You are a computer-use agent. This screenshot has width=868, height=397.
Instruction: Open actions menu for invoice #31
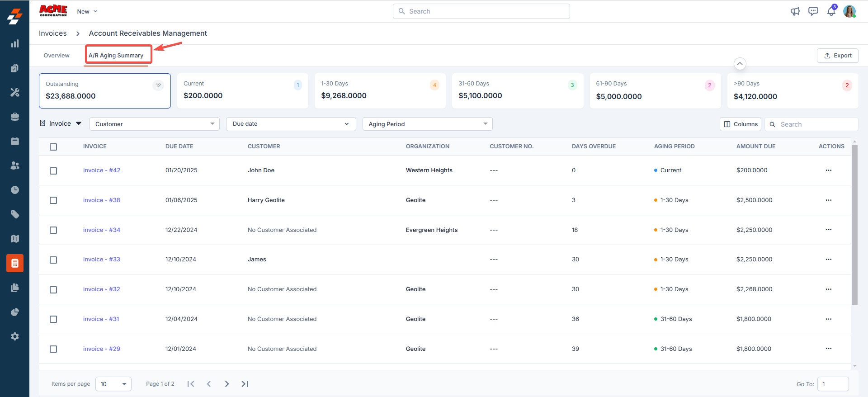click(x=829, y=319)
